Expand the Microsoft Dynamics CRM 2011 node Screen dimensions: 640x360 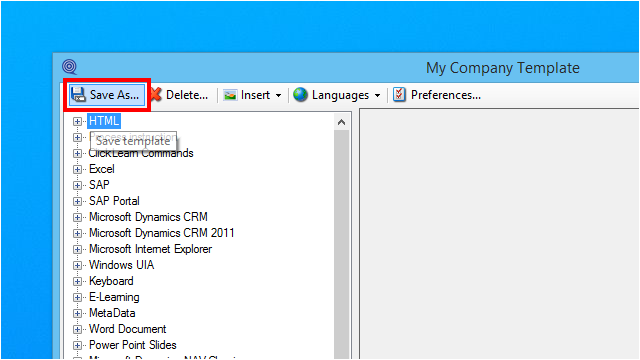[77, 233]
